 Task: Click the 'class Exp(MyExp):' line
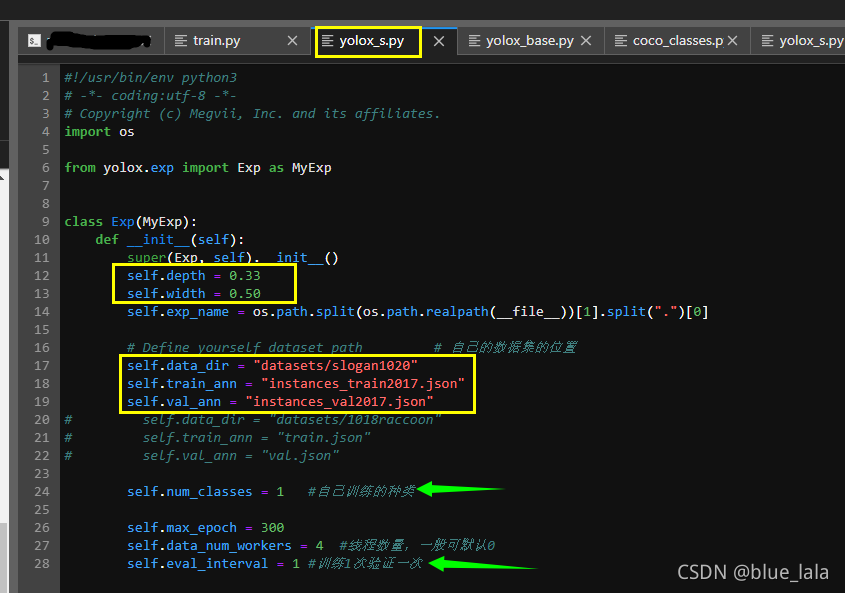[x=130, y=222]
